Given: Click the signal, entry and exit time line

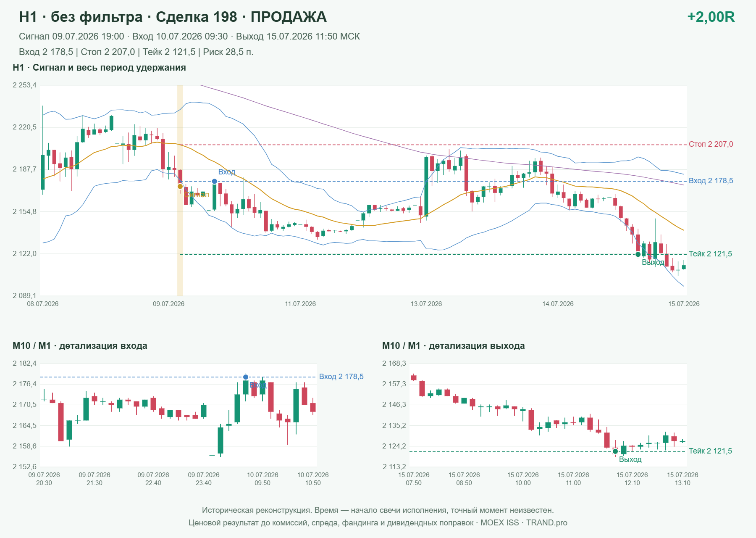Looking at the screenshot, I should [x=189, y=37].
